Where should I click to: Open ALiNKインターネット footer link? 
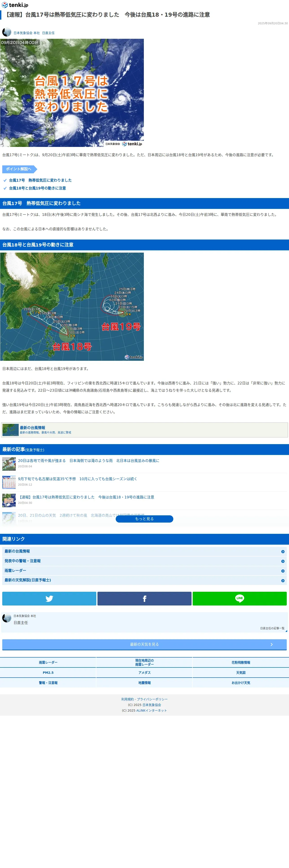tap(151, 710)
